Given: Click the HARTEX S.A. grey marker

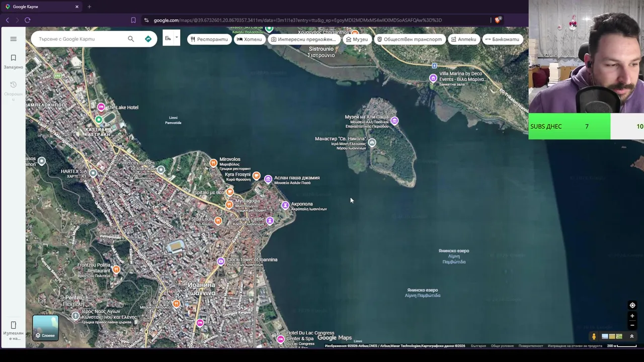Looking at the screenshot, I should [x=93, y=172].
